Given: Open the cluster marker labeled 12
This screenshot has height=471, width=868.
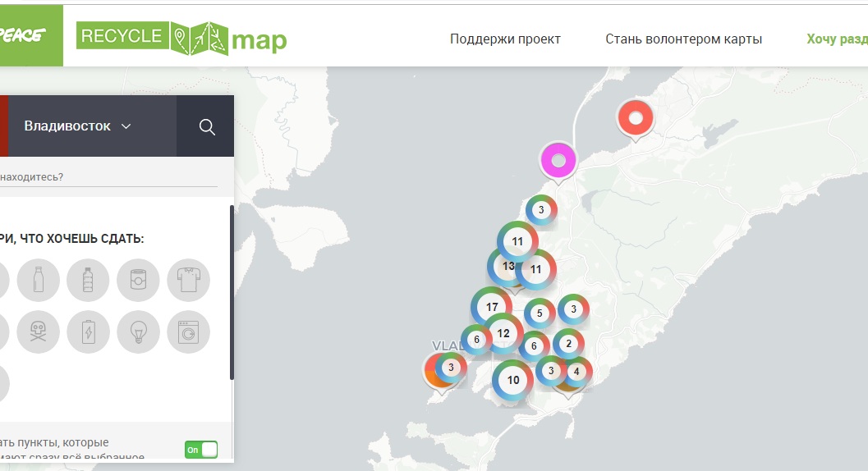Looking at the screenshot, I should tap(503, 334).
